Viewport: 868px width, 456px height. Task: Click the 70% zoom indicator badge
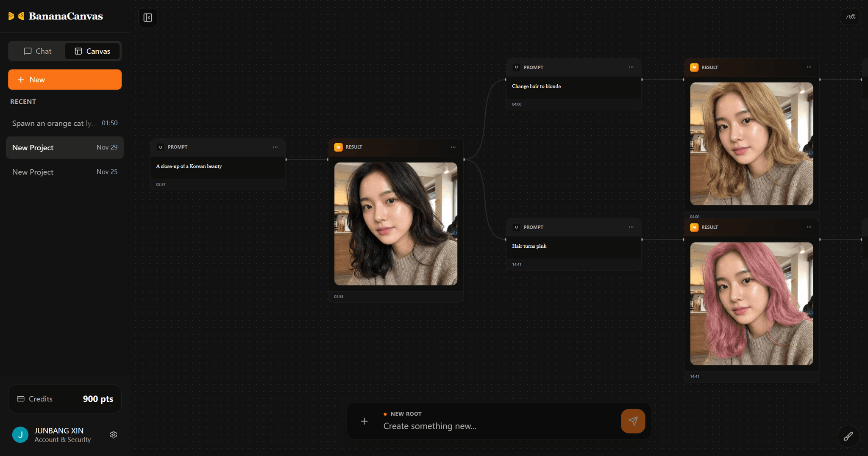851,17
